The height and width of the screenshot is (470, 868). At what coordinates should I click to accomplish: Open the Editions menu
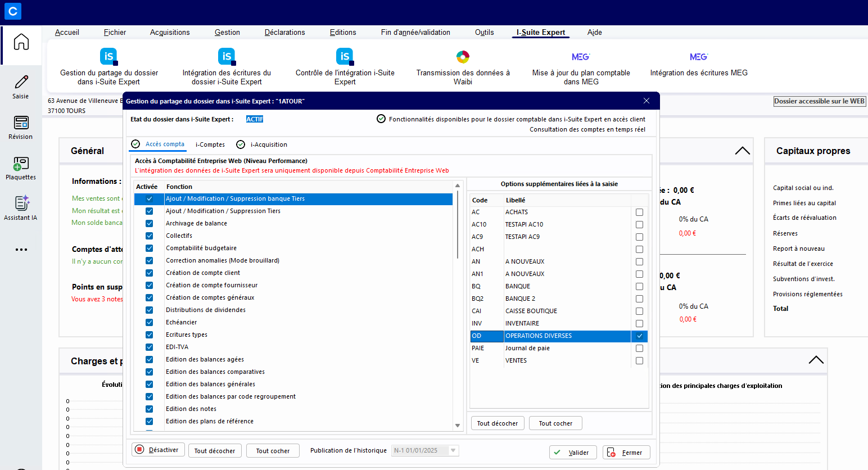343,33
